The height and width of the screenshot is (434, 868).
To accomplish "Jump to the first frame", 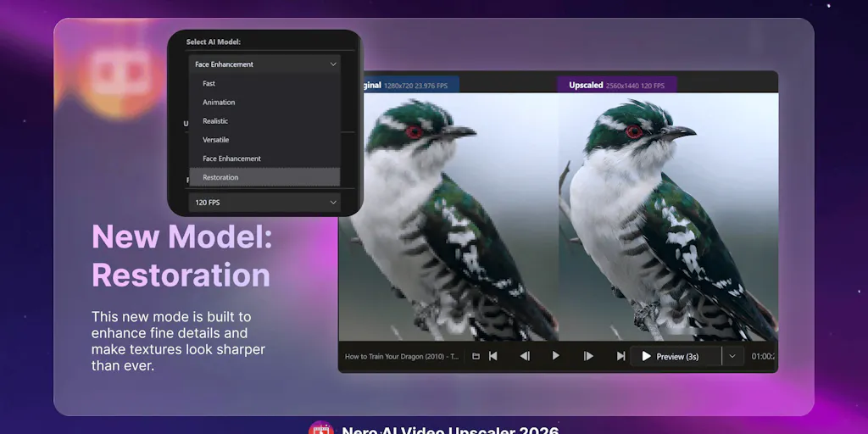I will point(492,356).
